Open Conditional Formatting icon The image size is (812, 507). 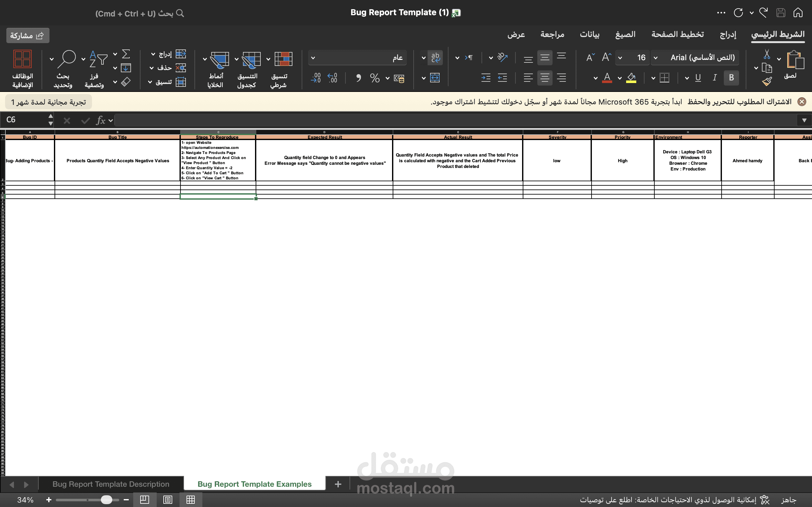tap(283, 60)
